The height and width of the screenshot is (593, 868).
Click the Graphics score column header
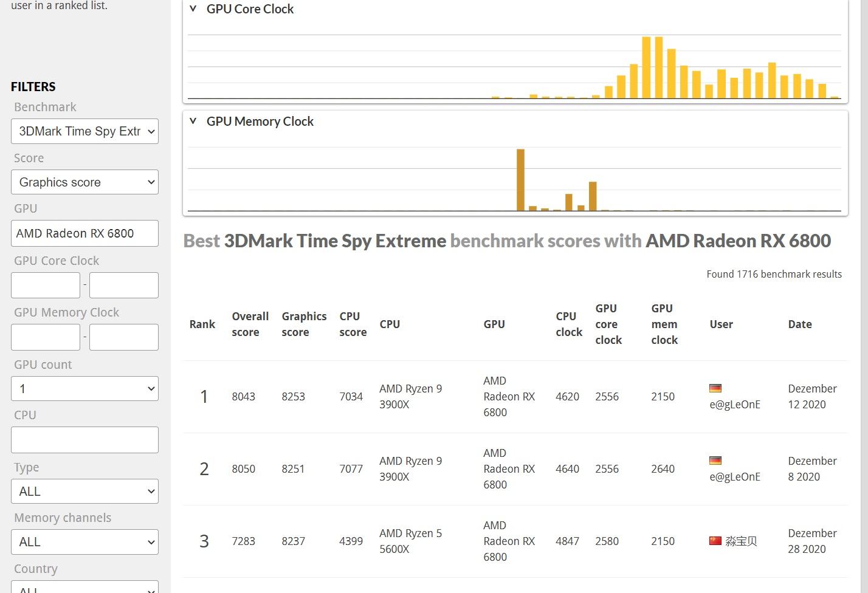(304, 324)
